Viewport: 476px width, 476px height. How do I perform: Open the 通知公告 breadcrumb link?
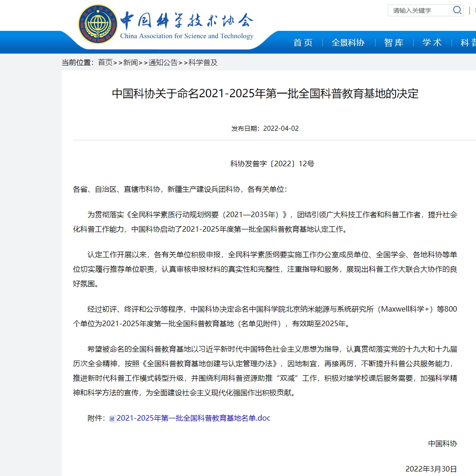click(x=163, y=63)
